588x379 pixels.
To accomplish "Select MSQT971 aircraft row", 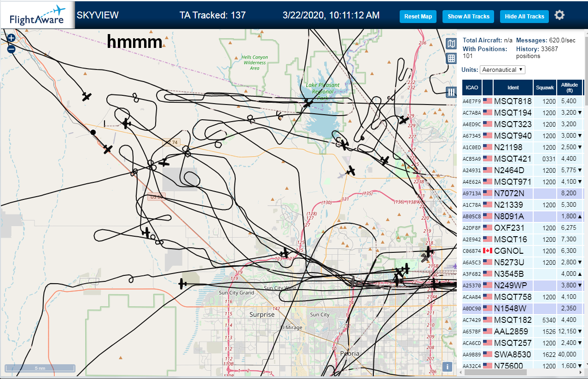I will tap(523, 181).
